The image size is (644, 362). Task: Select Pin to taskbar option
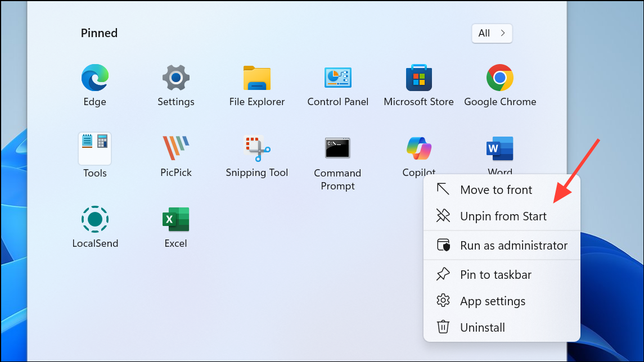(x=502, y=274)
